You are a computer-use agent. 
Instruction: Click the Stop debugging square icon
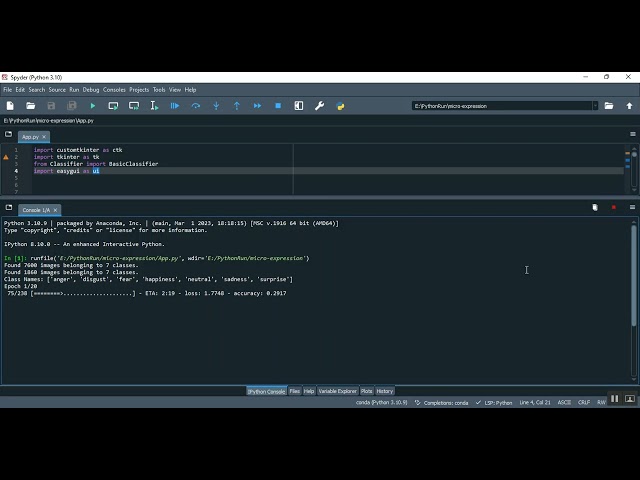point(278,106)
